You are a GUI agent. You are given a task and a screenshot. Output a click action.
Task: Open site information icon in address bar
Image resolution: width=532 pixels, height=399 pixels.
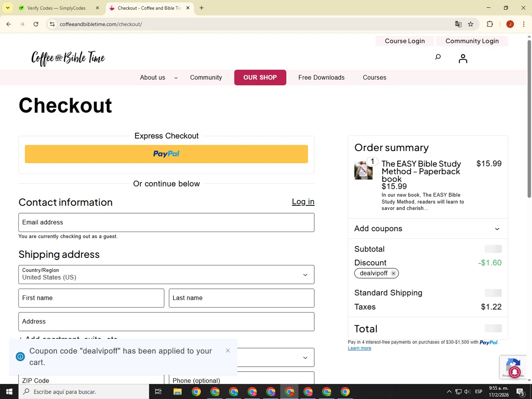click(x=52, y=24)
